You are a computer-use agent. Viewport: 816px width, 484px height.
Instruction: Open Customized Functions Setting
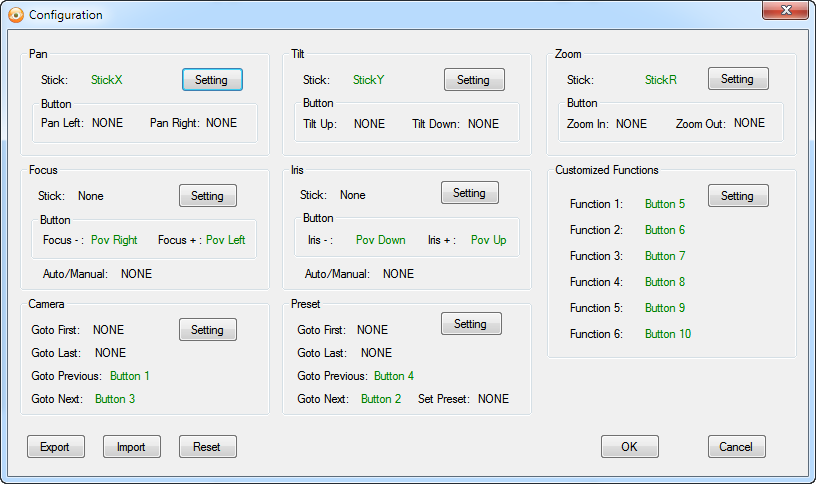pos(738,196)
